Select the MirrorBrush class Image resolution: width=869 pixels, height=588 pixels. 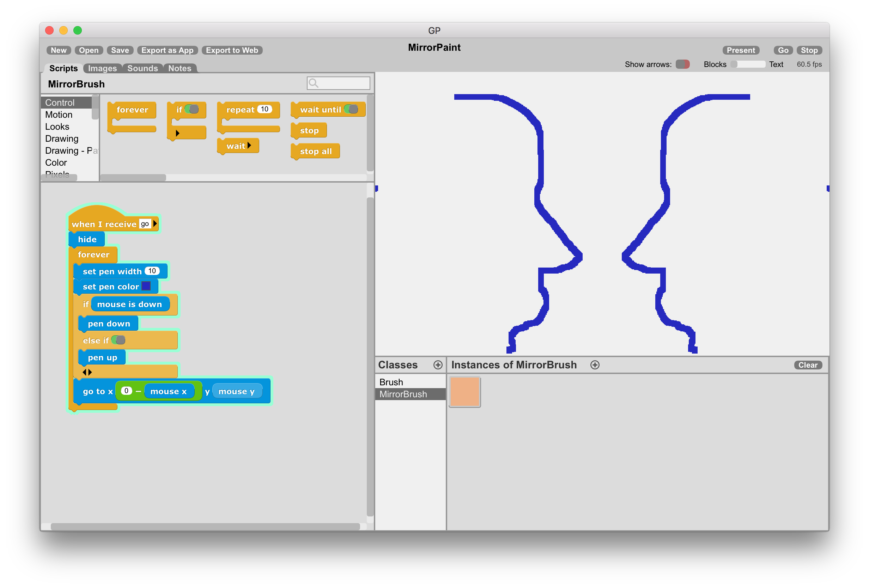[410, 394]
